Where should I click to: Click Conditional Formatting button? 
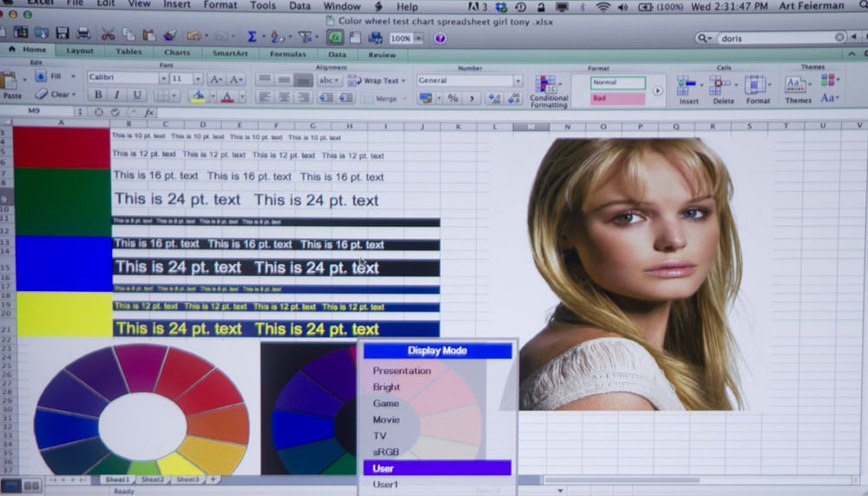[548, 91]
